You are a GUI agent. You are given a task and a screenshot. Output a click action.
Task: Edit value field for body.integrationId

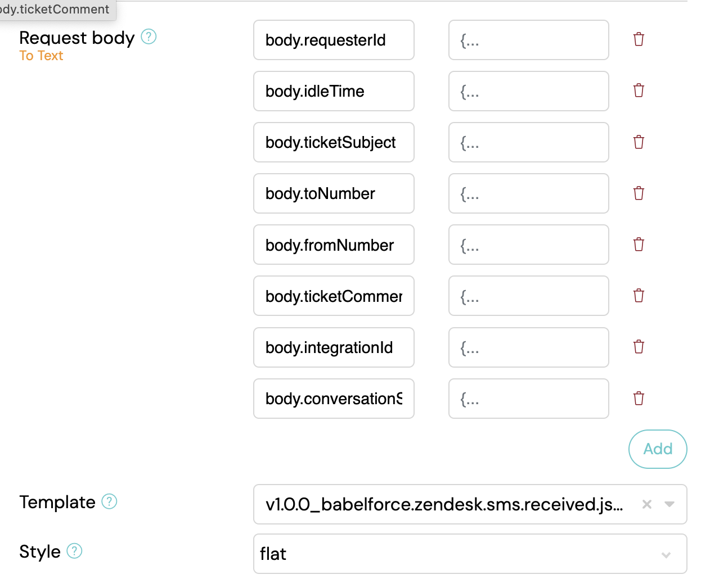coord(529,347)
